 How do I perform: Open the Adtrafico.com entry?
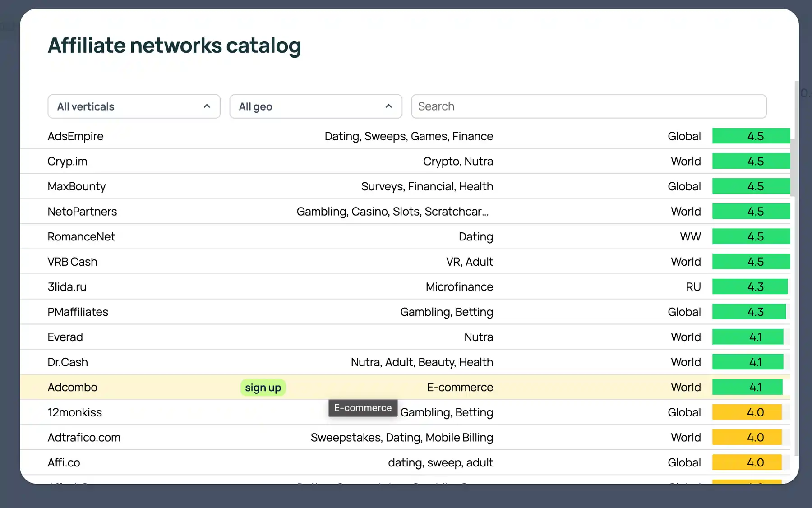(405, 438)
